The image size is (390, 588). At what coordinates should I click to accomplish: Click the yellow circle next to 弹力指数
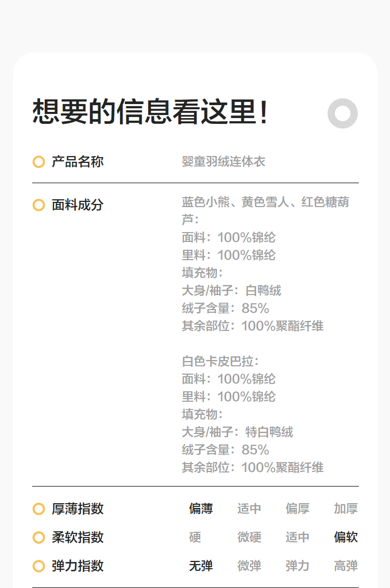[38, 566]
